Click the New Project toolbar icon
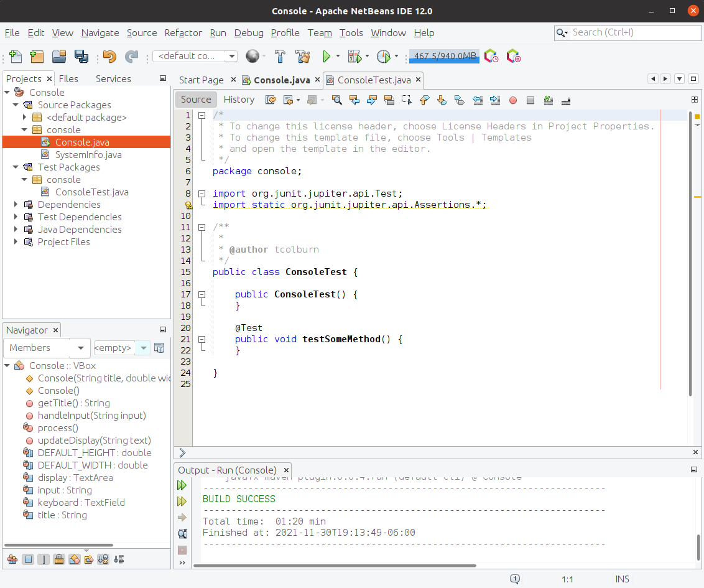The image size is (704, 588). [37, 57]
